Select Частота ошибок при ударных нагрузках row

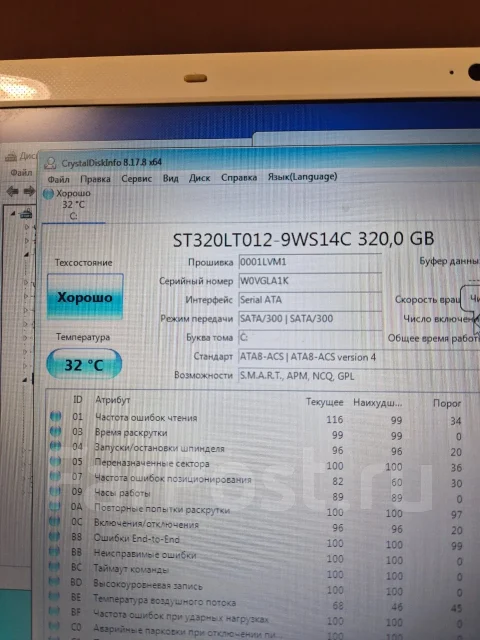click(x=264, y=619)
